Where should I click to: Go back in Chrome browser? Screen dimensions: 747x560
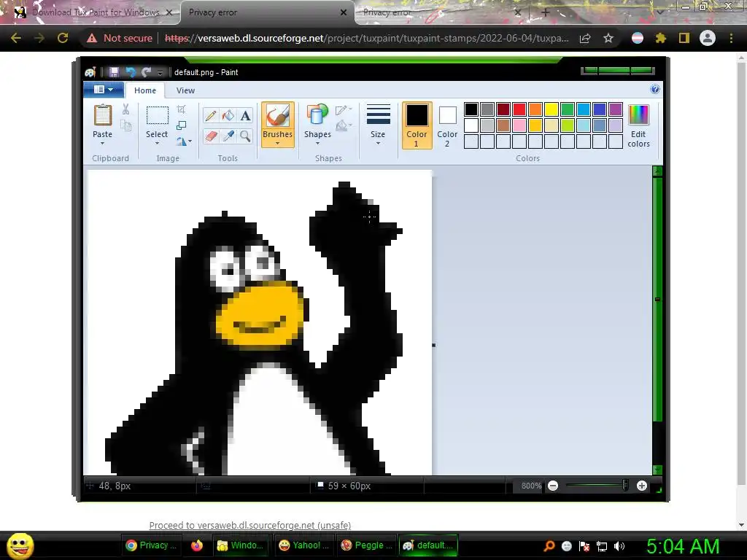pos(16,38)
